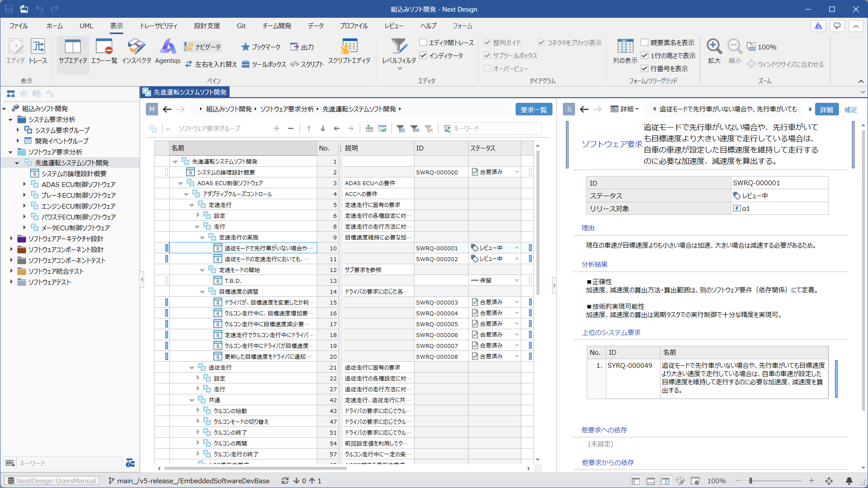868x488 pixels.
Task: Toggle Bridge Connector Display (コネクタをブリッジ表示)
Action: click(x=541, y=43)
